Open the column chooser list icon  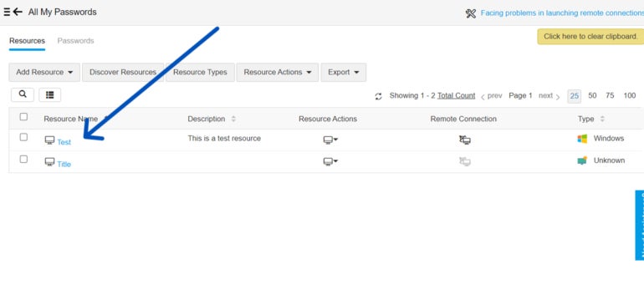[x=49, y=94]
